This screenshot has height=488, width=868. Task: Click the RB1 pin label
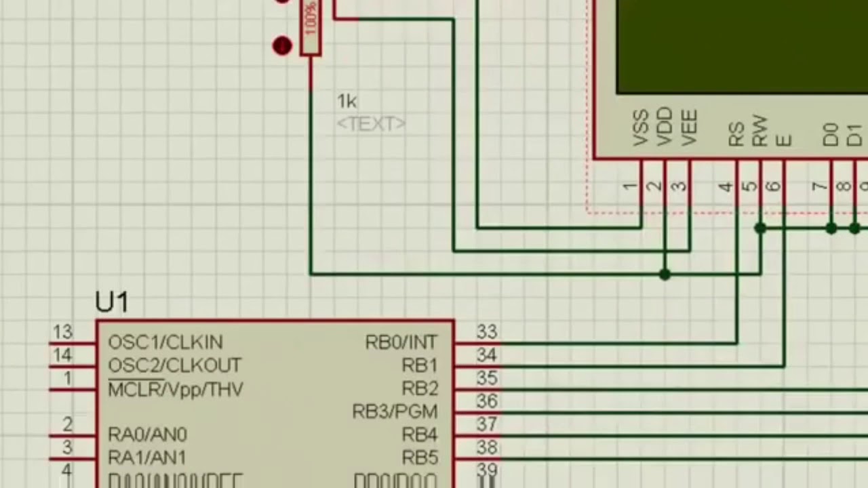[420, 365]
